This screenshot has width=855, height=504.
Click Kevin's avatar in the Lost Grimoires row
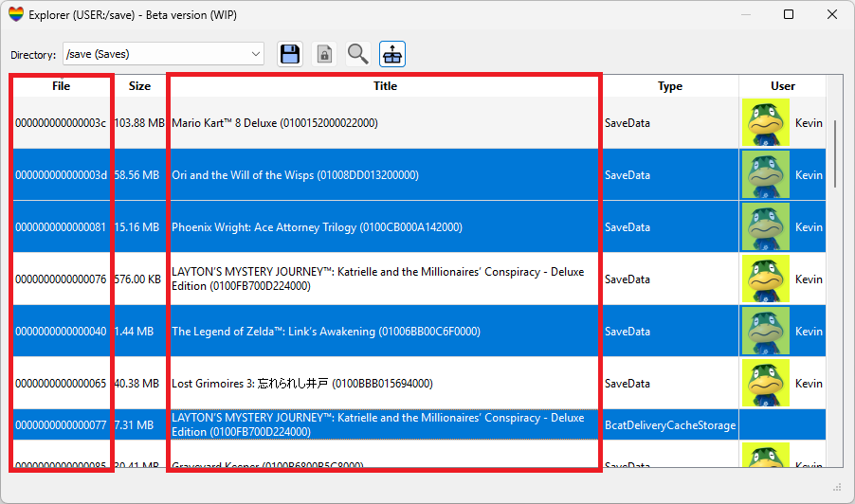[x=766, y=383]
